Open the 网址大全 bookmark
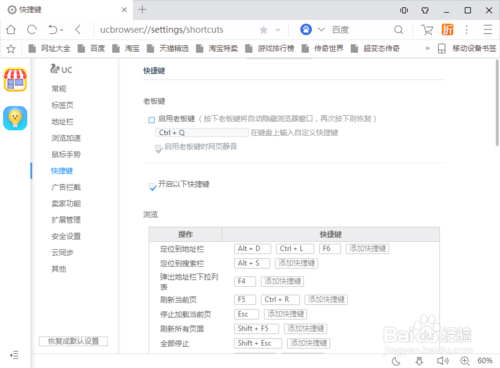This screenshot has height=368, width=500. [49, 49]
